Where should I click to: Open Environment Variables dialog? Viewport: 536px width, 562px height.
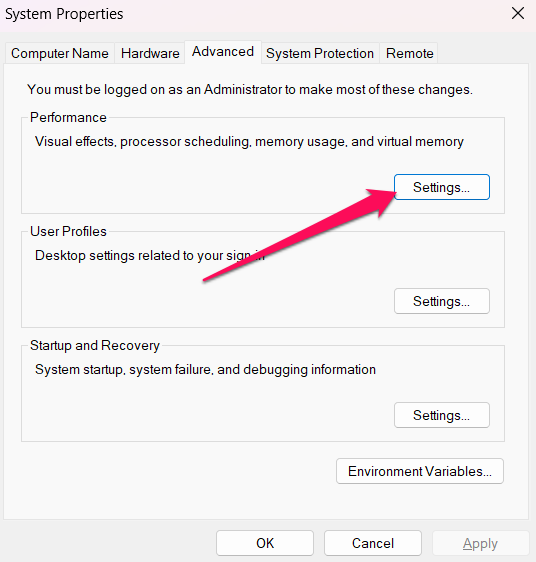[x=420, y=471]
